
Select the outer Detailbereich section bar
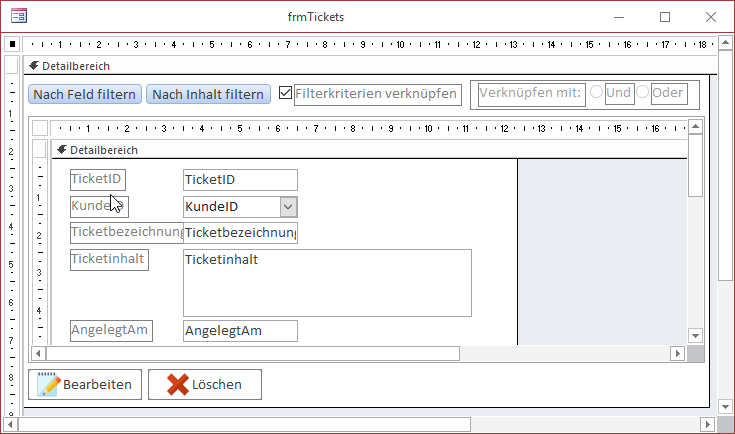(370, 66)
